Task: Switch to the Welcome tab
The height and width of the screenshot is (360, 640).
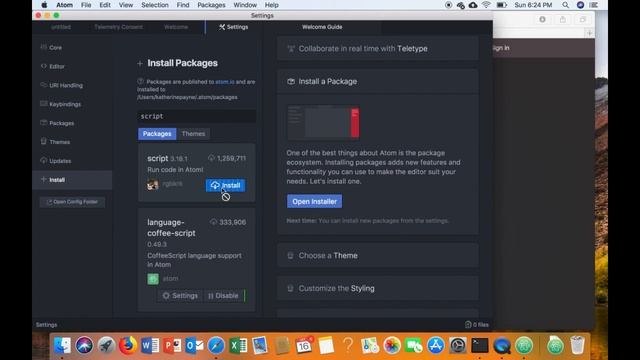Action: click(x=176, y=27)
